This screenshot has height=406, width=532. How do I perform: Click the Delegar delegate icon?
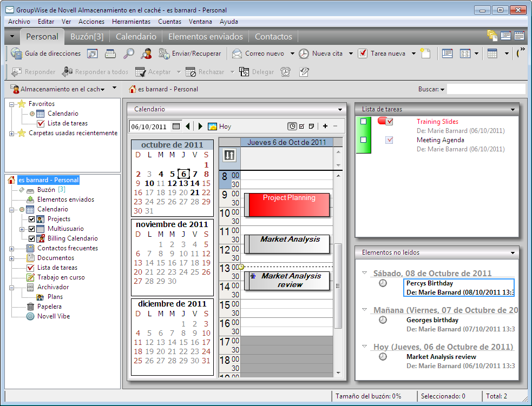[x=257, y=72]
